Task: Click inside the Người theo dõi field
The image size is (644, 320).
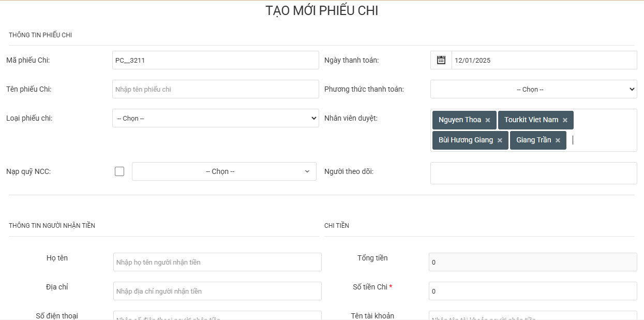Action: click(534, 173)
